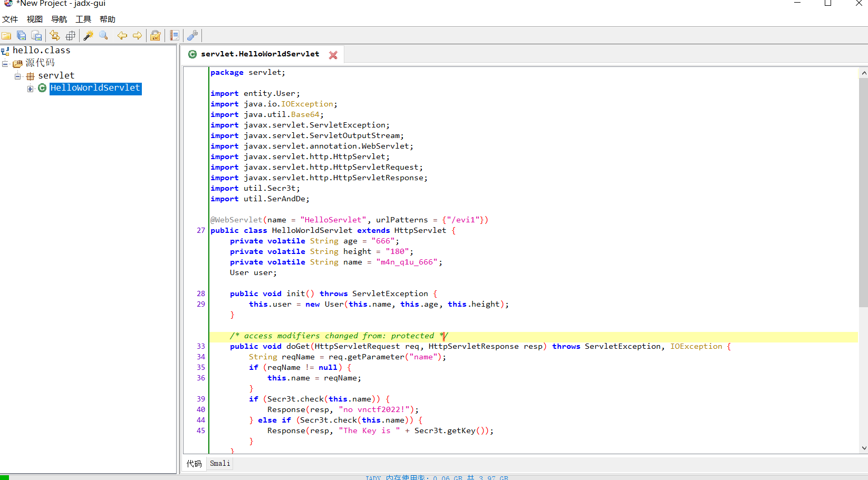Switch to the 代码 bottom tab
868x480 pixels.
tap(194, 464)
